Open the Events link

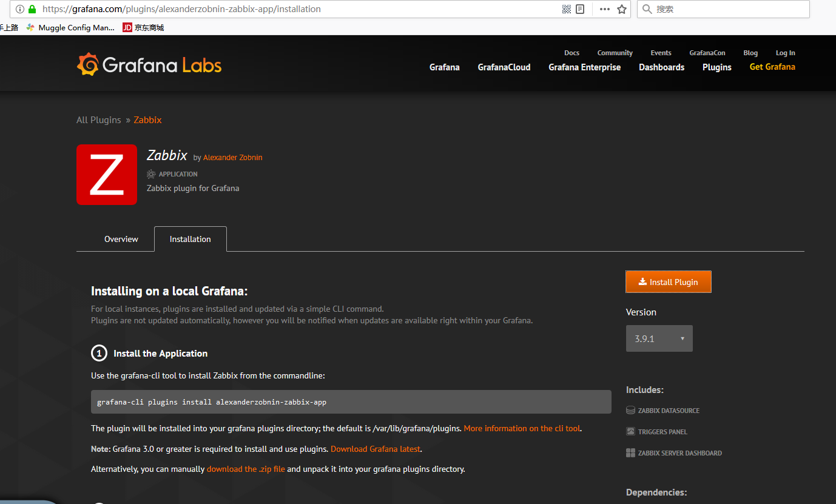tap(661, 53)
